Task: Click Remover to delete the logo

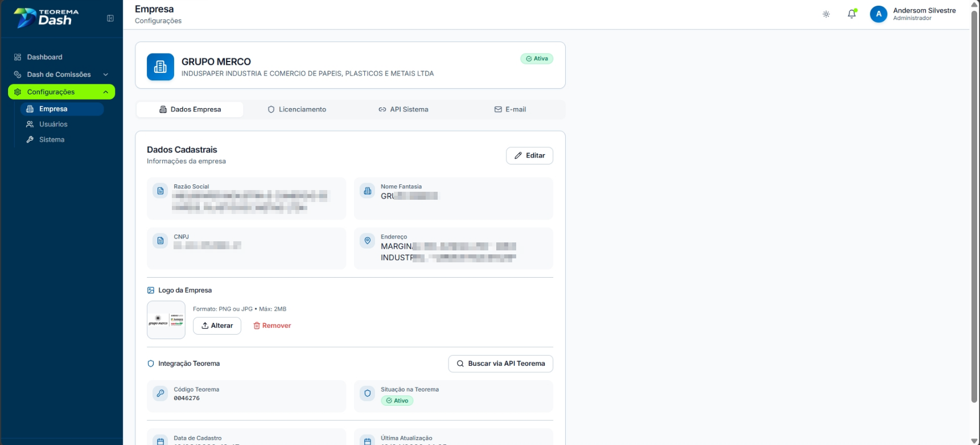Action: pyautogui.click(x=272, y=325)
